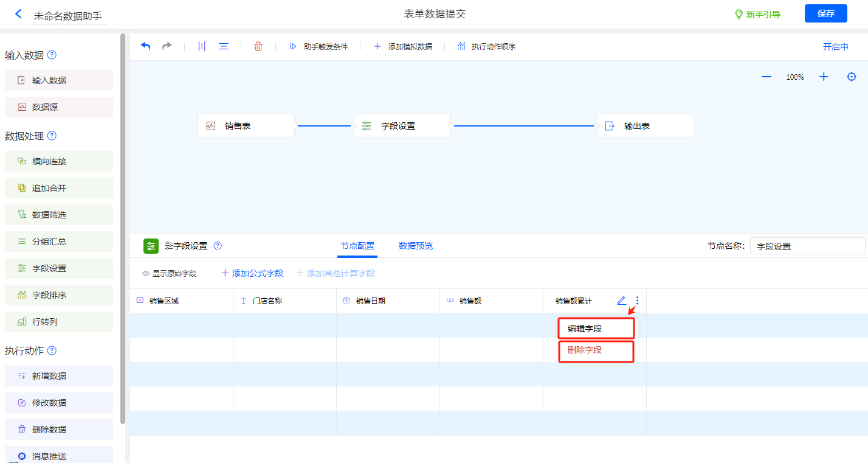Toggle the 开启中 status switch

[835, 47]
